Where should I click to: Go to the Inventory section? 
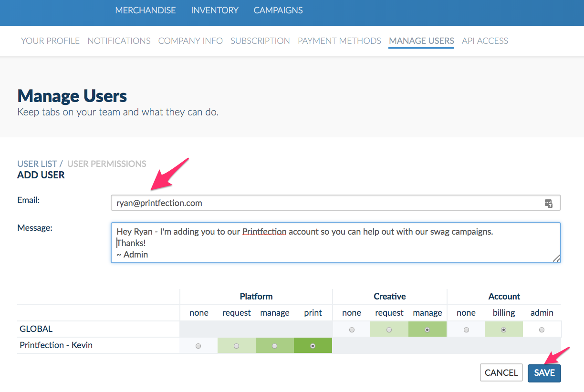pyautogui.click(x=215, y=10)
